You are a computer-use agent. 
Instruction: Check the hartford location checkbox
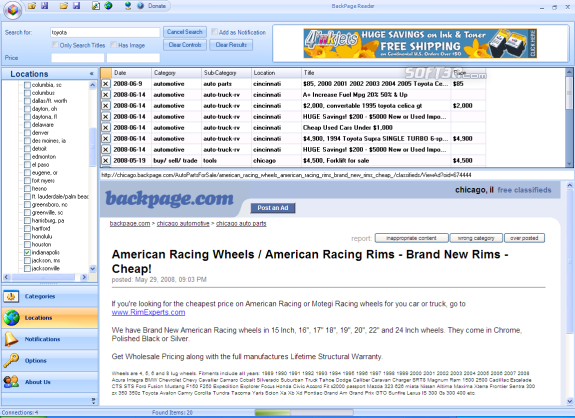click(27, 228)
